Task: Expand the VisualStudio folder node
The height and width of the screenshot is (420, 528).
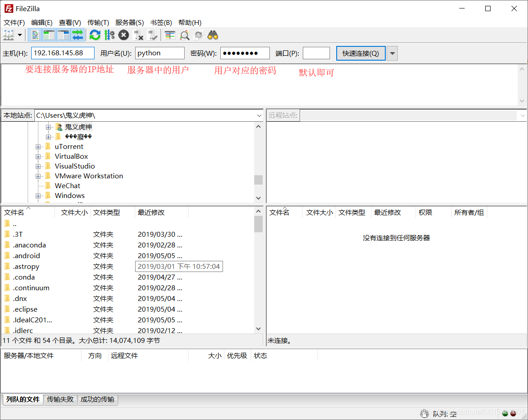Action: pos(38,166)
